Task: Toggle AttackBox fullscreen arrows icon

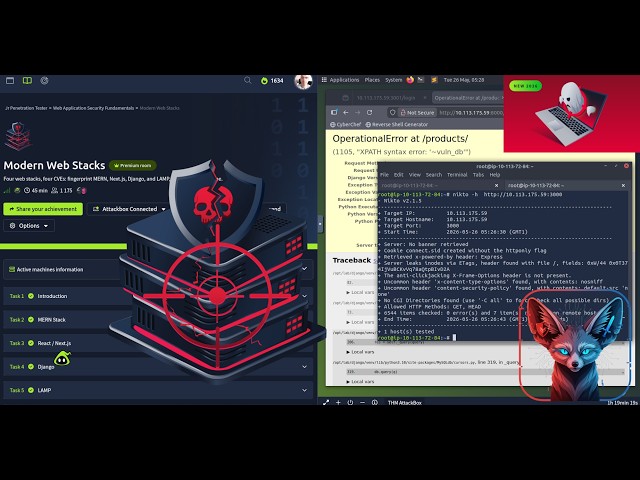Action: point(326,402)
